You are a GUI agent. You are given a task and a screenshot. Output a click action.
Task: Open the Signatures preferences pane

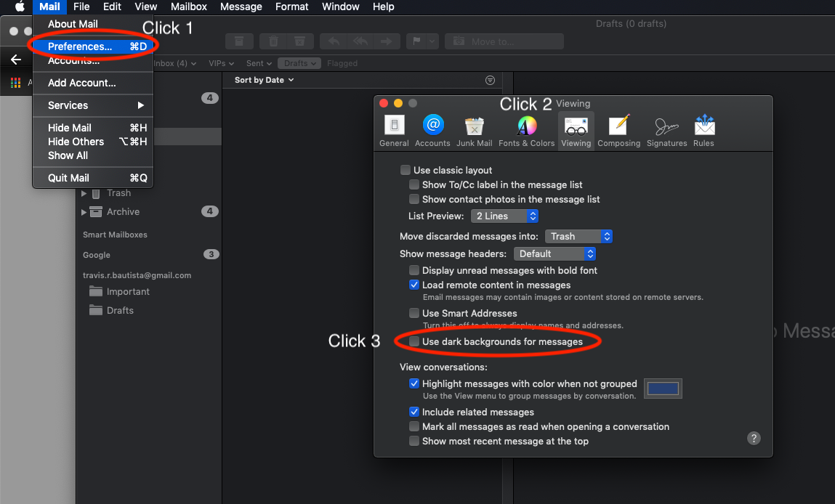coord(666,131)
